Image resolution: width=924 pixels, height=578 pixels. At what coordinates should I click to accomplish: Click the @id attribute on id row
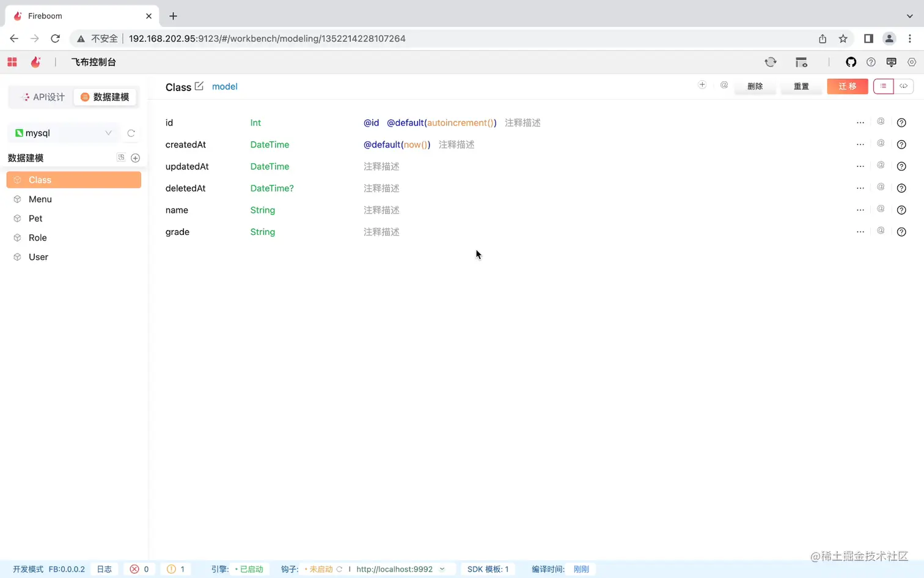click(x=372, y=122)
